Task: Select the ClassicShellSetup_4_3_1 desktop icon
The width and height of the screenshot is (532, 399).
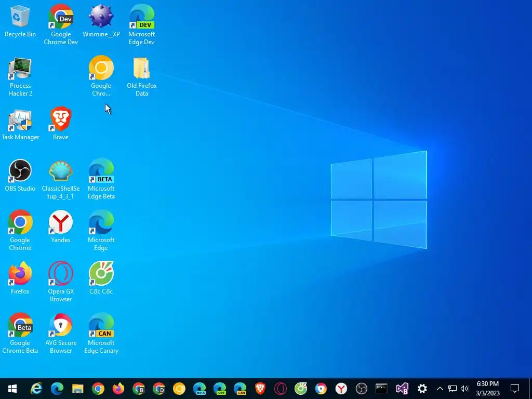Action: point(61,180)
